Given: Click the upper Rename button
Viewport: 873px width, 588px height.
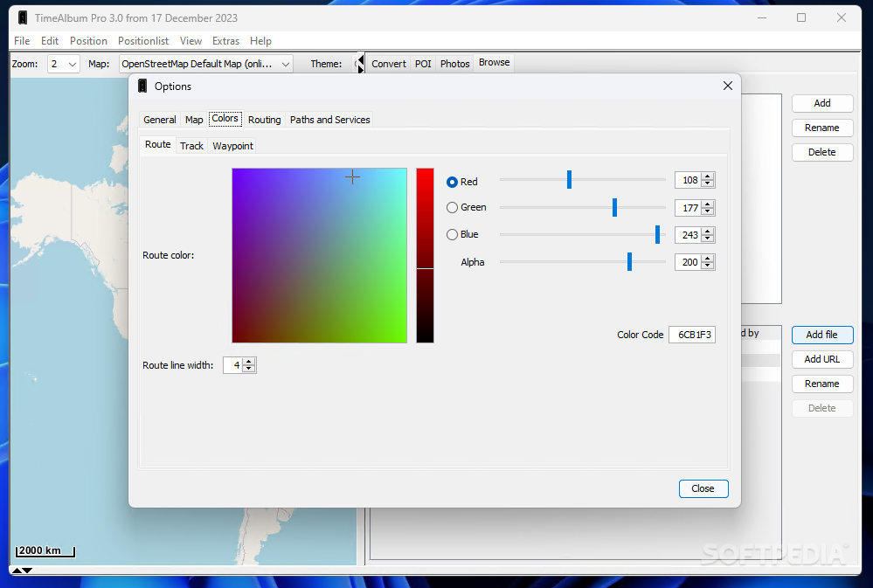Looking at the screenshot, I should (x=822, y=128).
